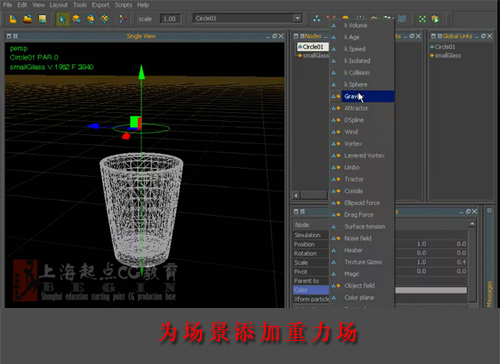
Task: Click the Nodes panel scroll-left arrow
Action: (x=296, y=195)
